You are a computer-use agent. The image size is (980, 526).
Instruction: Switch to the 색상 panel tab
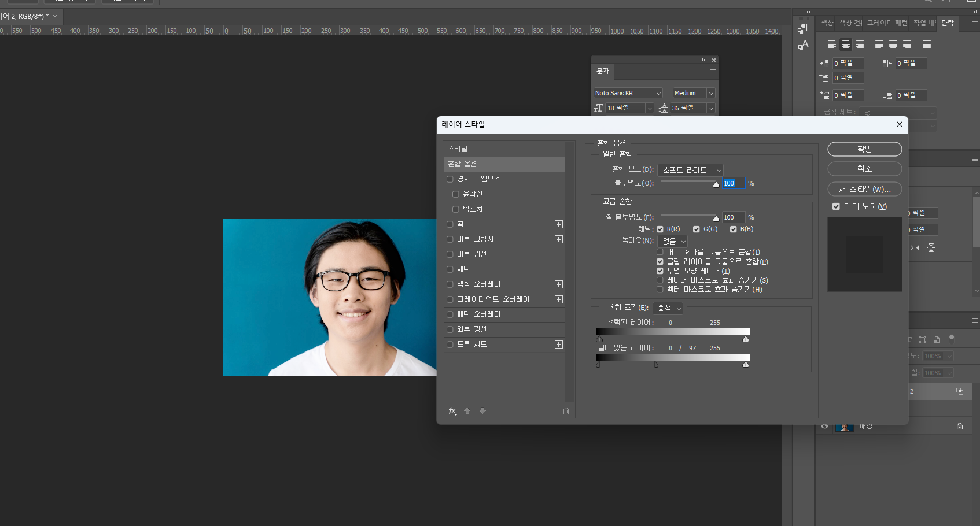pyautogui.click(x=827, y=23)
